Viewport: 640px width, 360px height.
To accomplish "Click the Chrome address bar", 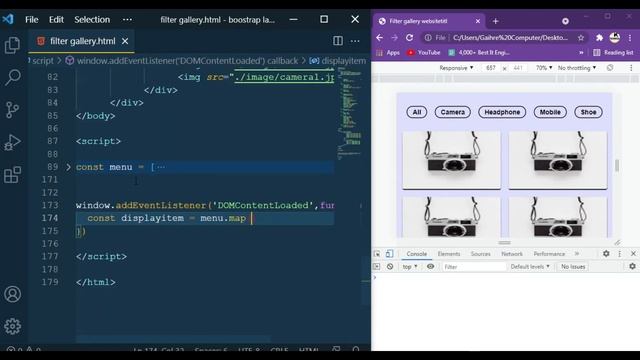I will pos(503,38).
